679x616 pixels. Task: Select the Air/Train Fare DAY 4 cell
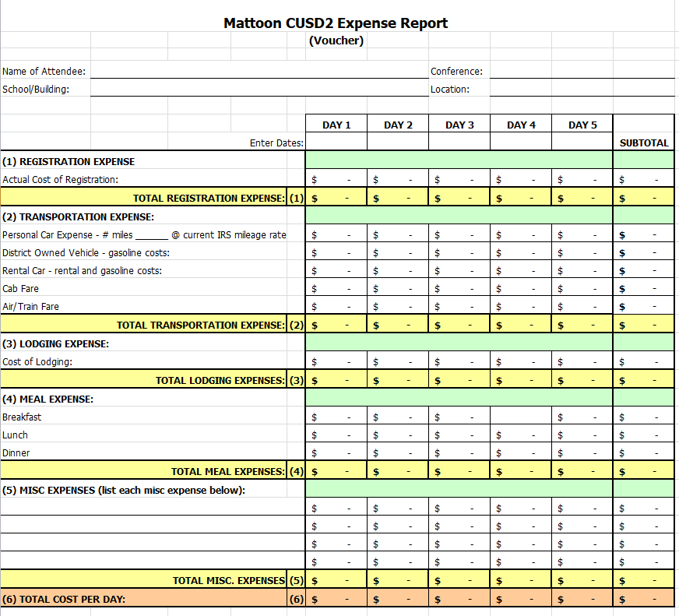tap(521, 307)
